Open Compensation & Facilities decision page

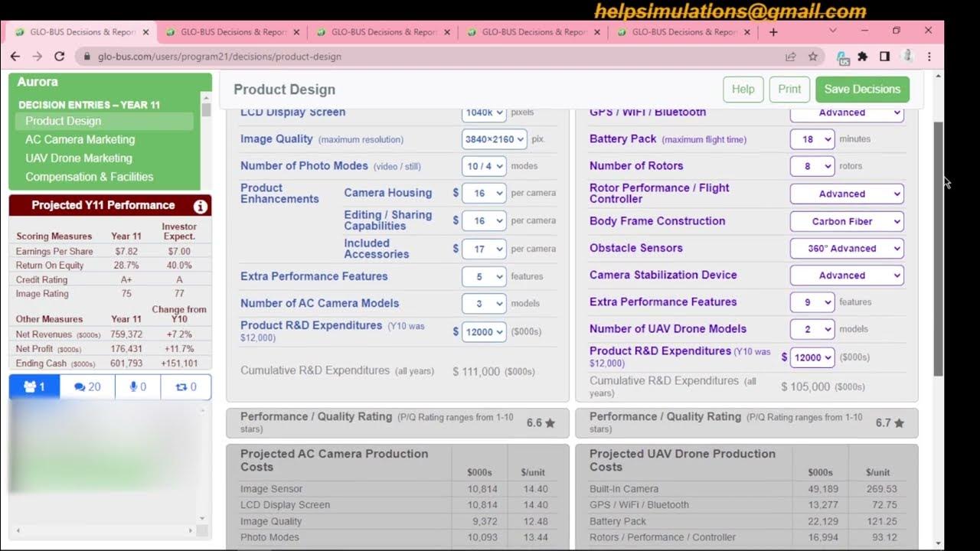(90, 177)
